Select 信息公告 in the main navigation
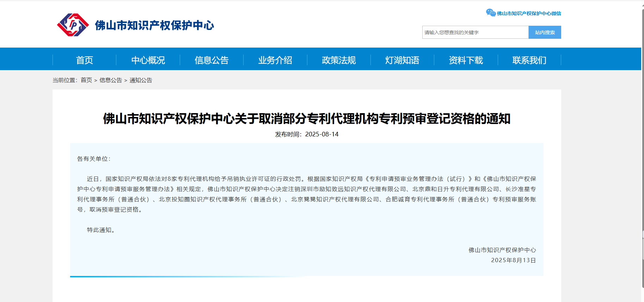The width and height of the screenshot is (644, 302). point(211,60)
